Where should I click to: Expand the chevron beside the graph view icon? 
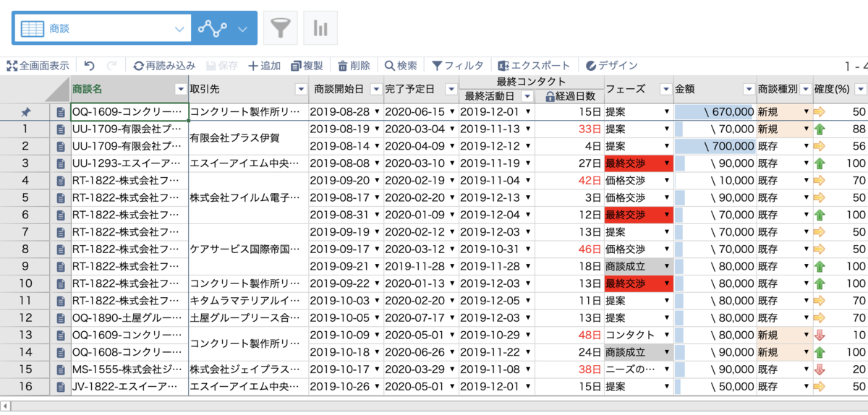(242, 29)
